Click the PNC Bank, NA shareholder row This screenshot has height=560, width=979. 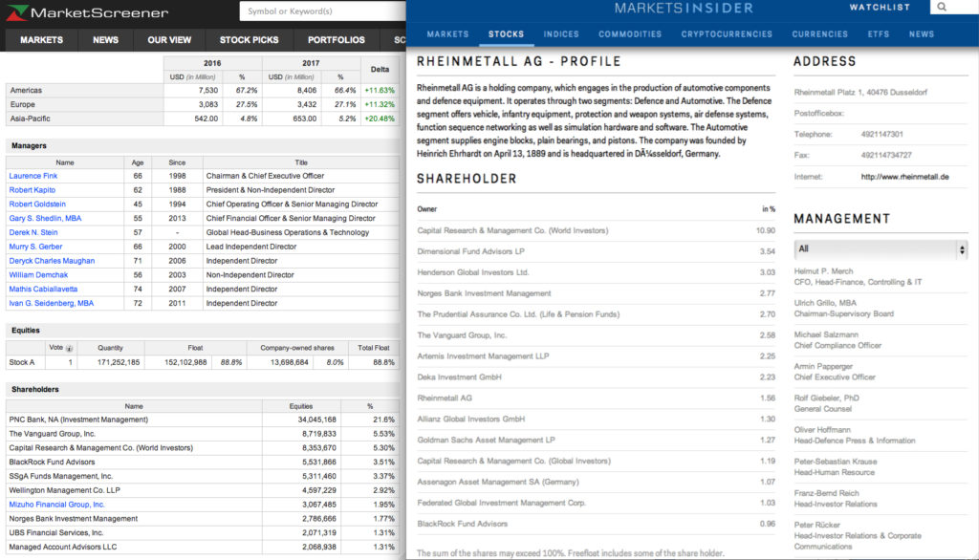[x=203, y=420]
